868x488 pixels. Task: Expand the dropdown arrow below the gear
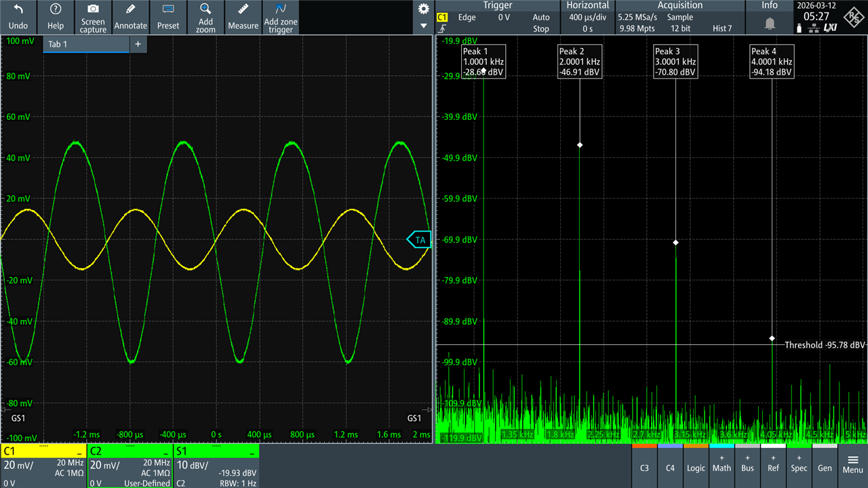pyautogui.click(x=424, y=26)
